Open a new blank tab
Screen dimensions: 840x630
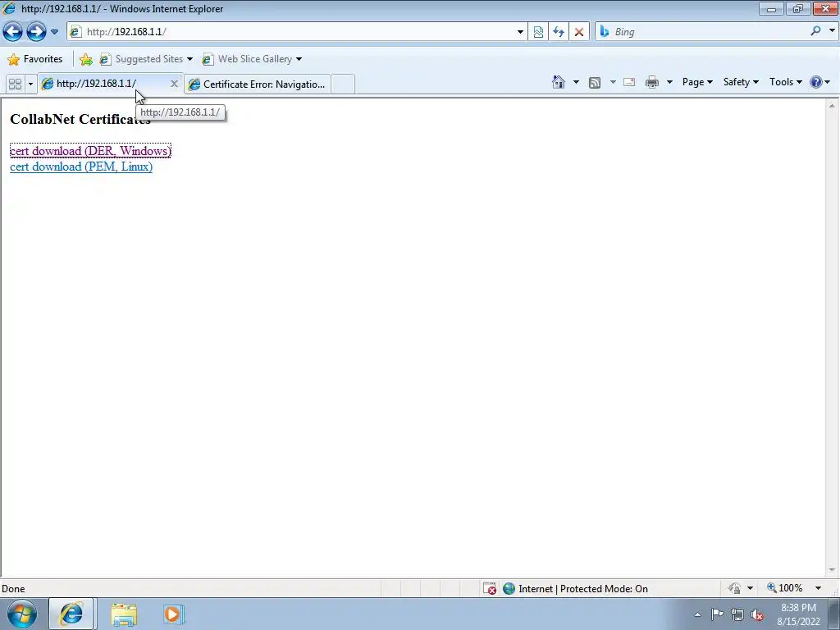click(x=343, y=84)
